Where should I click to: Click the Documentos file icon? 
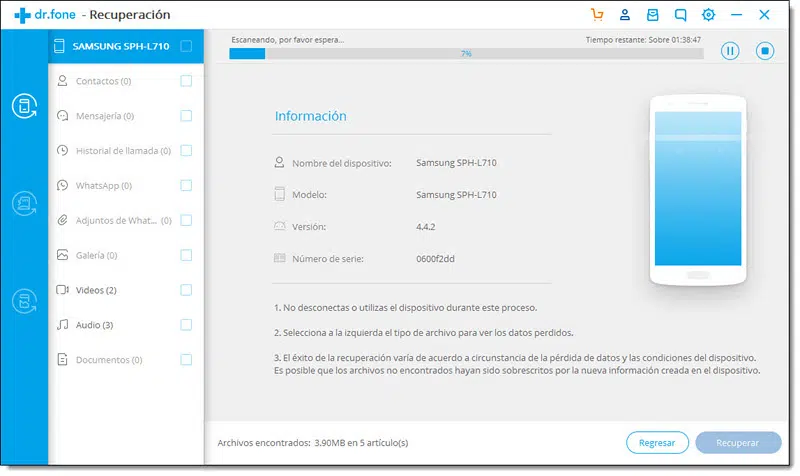[62, 359]
